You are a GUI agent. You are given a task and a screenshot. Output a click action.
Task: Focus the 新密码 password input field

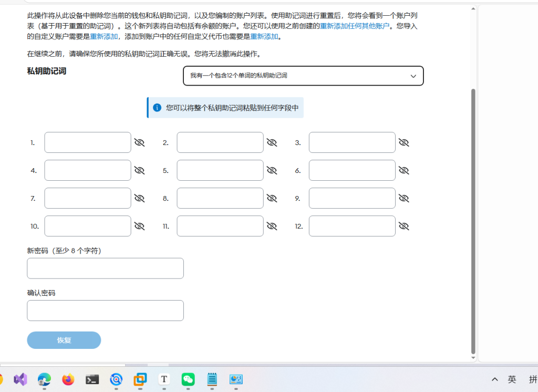pyautogui.click(x=105, y=268)
